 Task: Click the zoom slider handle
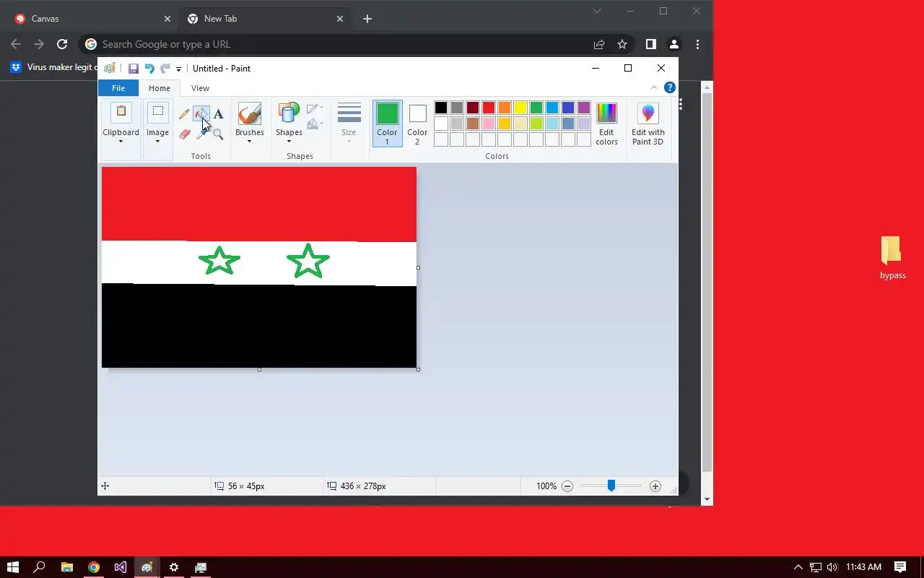pos(611,486)
